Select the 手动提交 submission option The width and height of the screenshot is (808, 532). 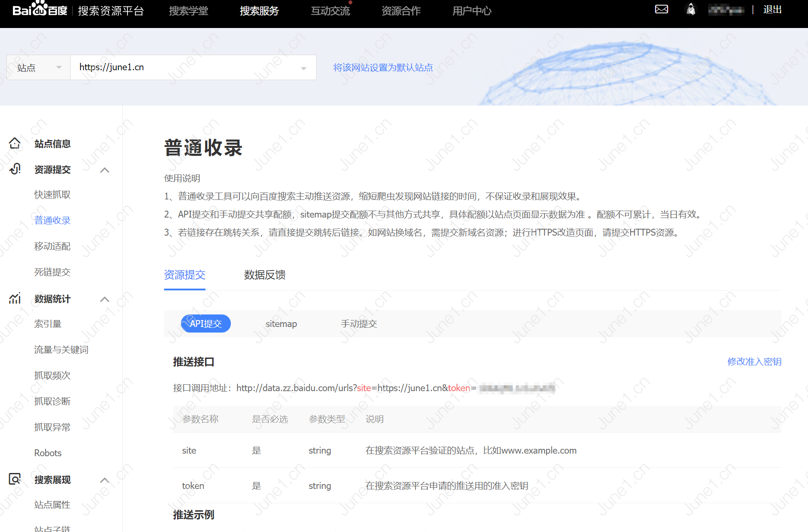click(x=359, y=324)
